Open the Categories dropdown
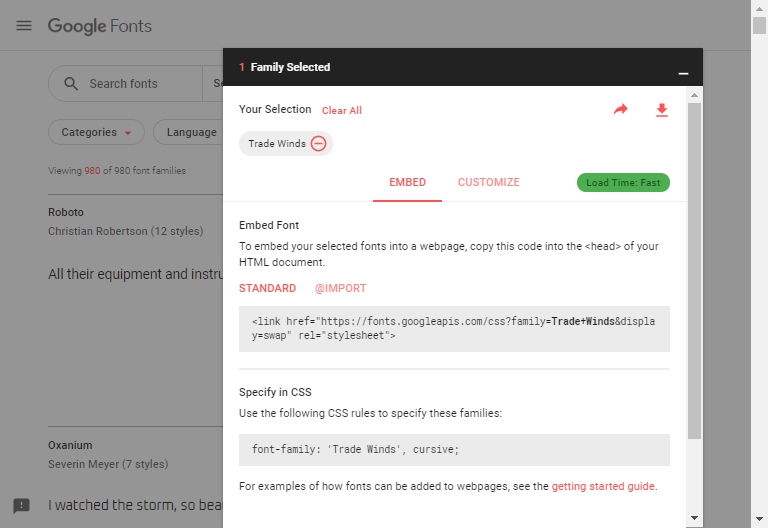This screenshot has width=768, height=528. coord(96,132)
